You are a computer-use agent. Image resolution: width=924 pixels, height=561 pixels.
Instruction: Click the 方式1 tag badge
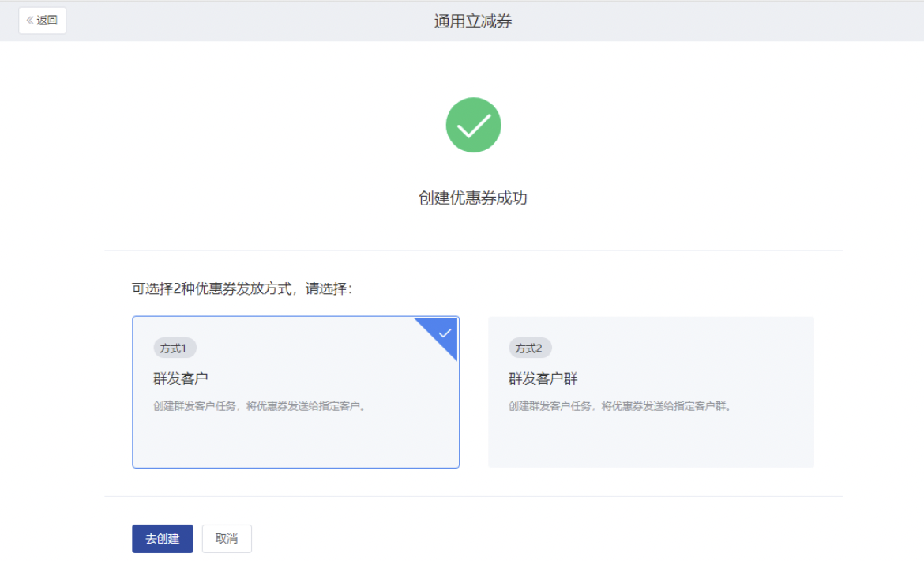175,348
